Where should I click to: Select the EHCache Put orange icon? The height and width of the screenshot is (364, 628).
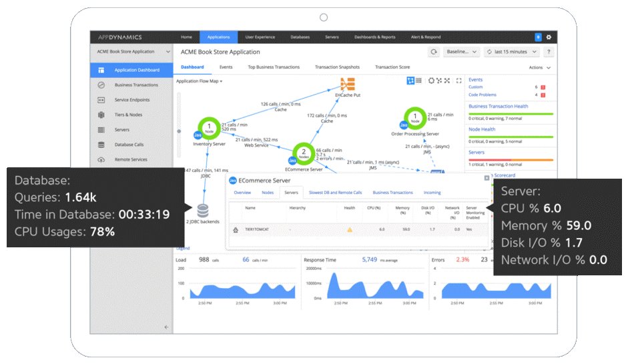point(348,85)
